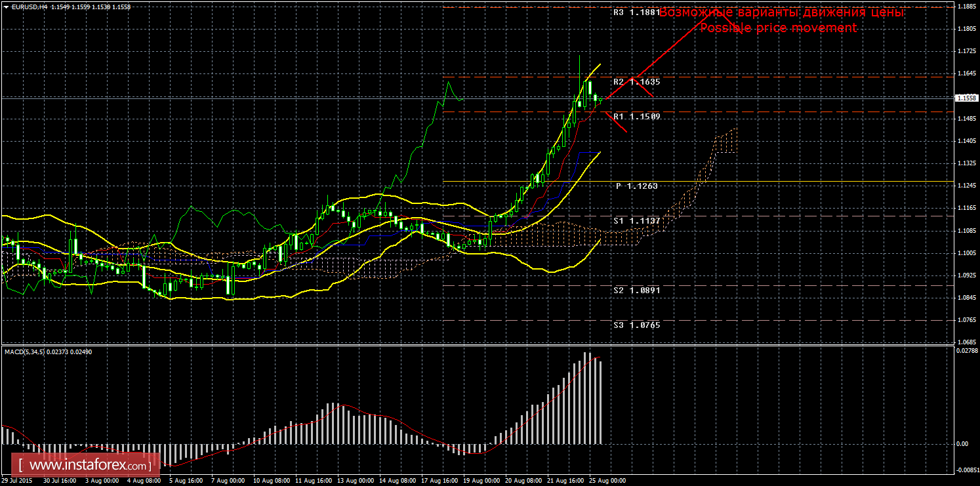Image resolution: width=980 pixels, height=486 pixels.
Task: Click the 25 Aug 00:00 time axis label
Action: point(607,481)
